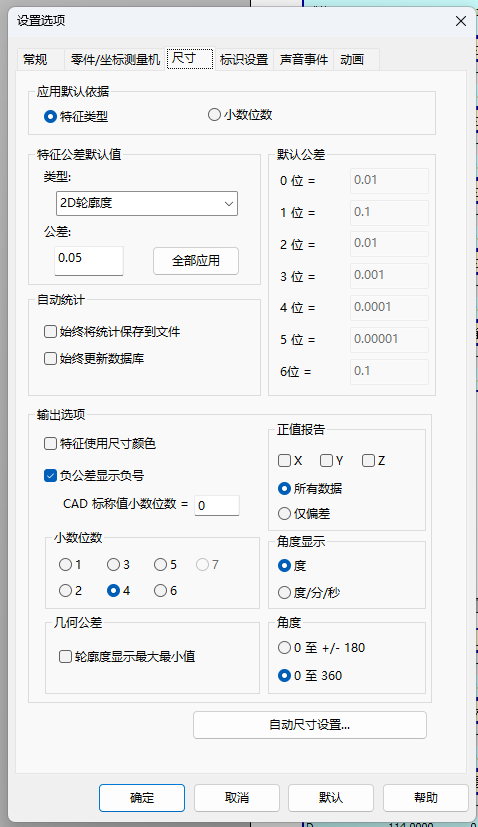Confirm with the 确定 button
478x827 pixels.
tap(142, 797)
